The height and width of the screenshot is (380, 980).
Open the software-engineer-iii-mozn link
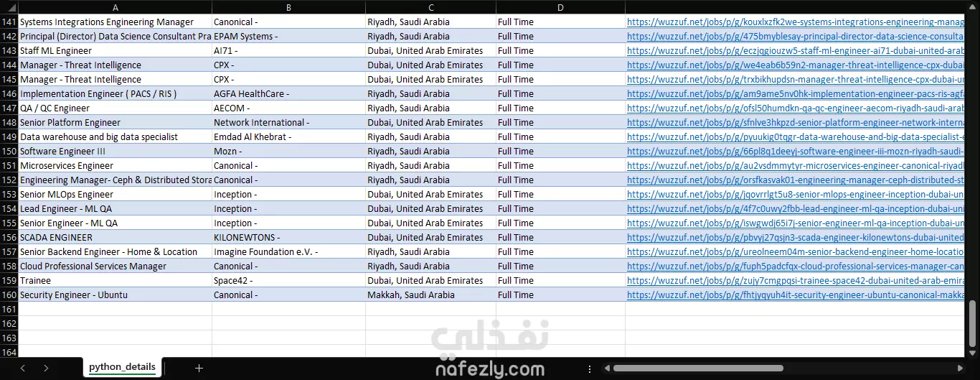pyautogui.click(x=796, y=151)
